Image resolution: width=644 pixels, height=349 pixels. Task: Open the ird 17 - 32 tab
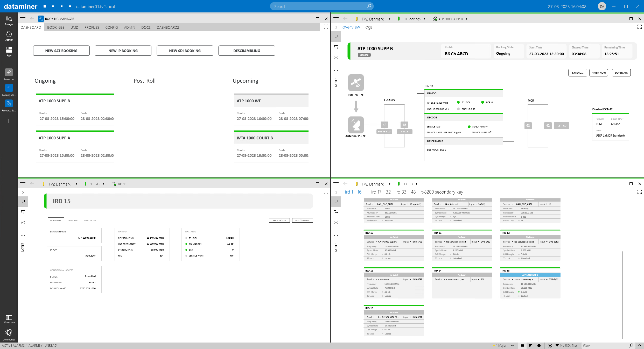coord(381,192)
